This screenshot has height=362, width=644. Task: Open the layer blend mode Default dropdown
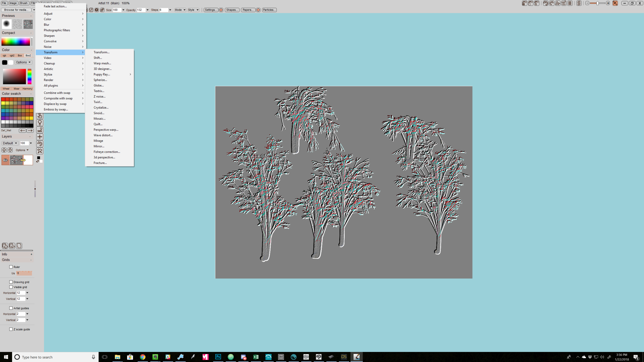[x=10, y=143]
